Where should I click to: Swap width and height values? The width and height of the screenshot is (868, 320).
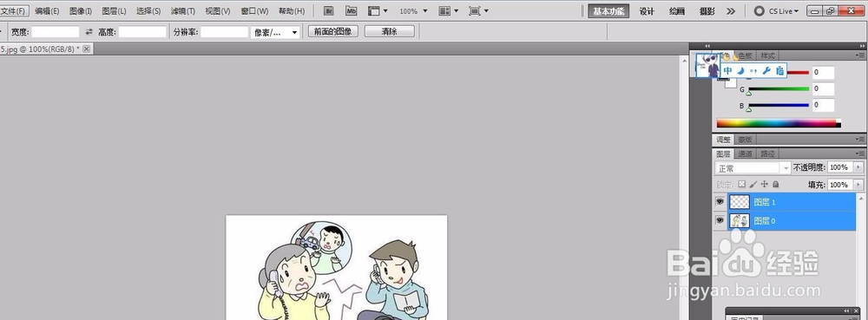pyautogui.click(x=89, y=32)
